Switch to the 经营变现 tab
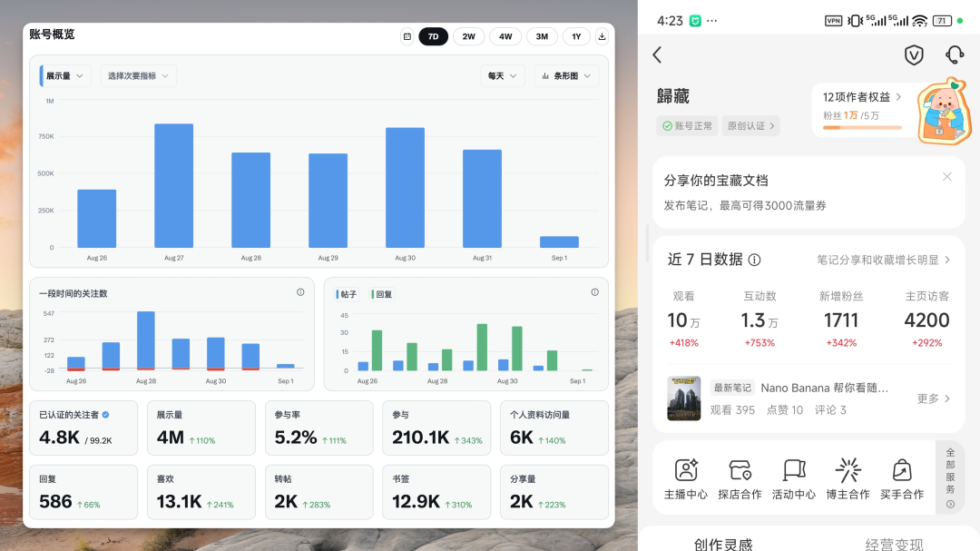Viewport: 980px width, 551px height. coord(894,544)
